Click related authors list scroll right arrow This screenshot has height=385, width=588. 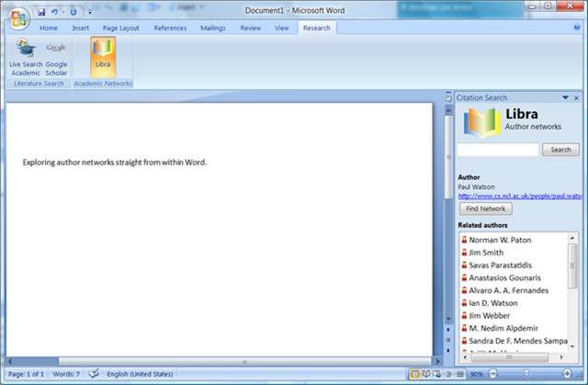pos(561,357)
